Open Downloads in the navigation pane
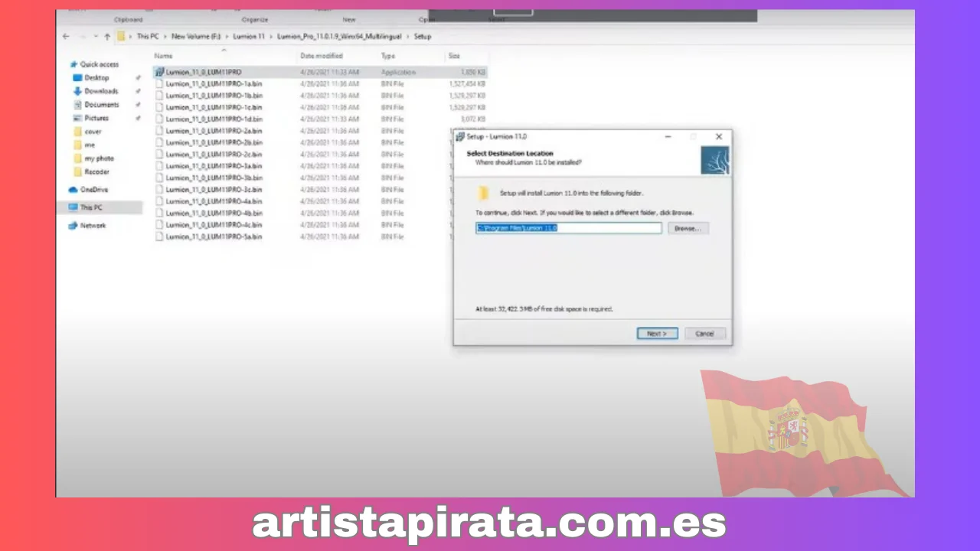 point(101,91)
